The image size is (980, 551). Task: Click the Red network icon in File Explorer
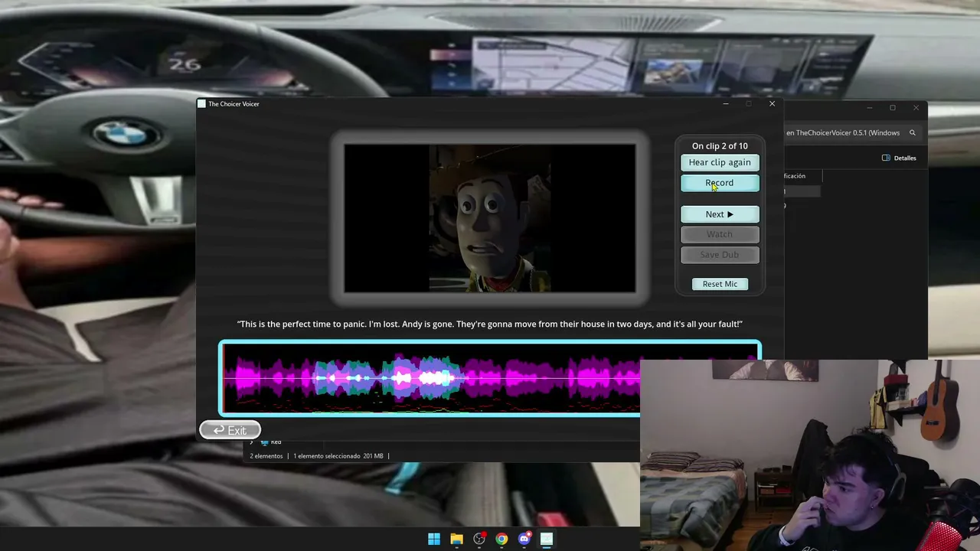(265, 442)
